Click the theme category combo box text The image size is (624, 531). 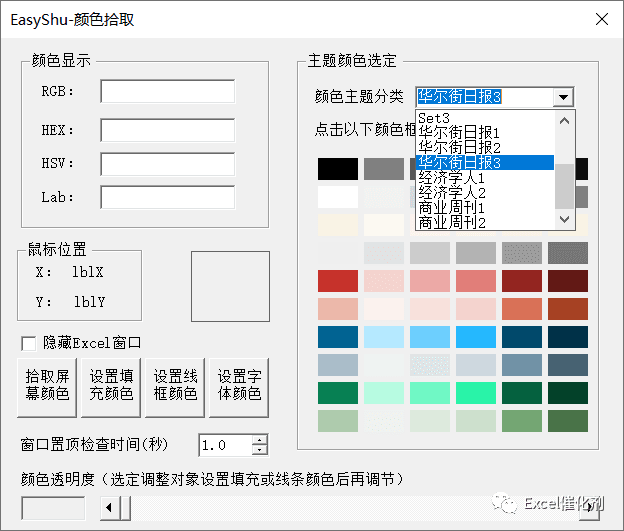[x=484, y=97]
